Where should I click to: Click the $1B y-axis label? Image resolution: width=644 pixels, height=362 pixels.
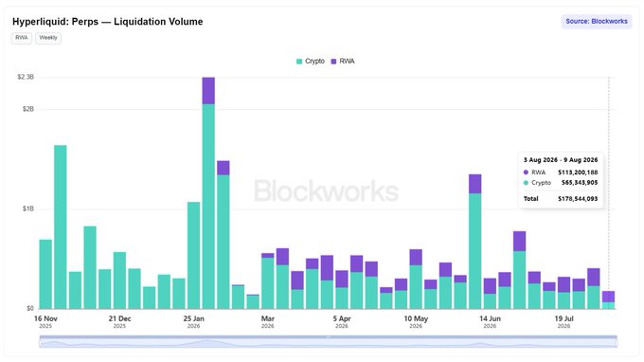[x=27, y=208]
